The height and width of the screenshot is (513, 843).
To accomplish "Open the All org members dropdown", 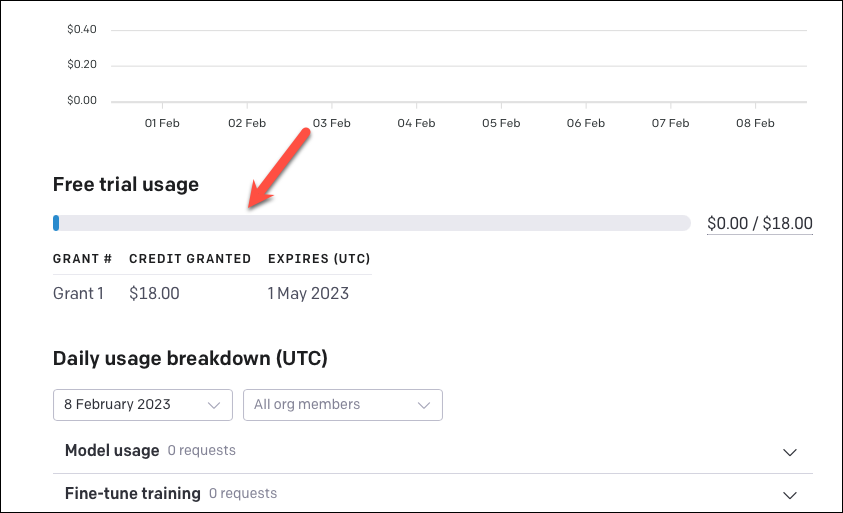I will point(342,405).
